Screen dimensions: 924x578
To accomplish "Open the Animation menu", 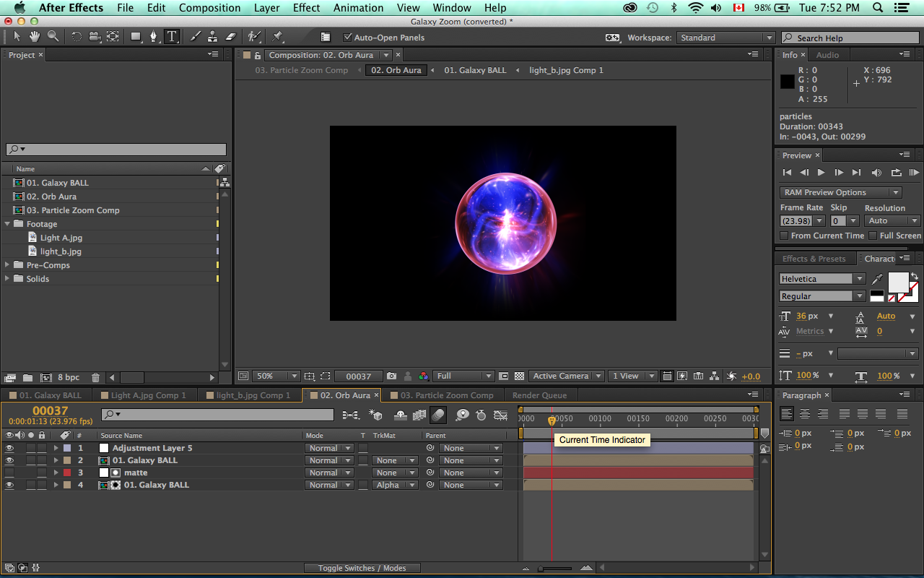I will [359, 8].
